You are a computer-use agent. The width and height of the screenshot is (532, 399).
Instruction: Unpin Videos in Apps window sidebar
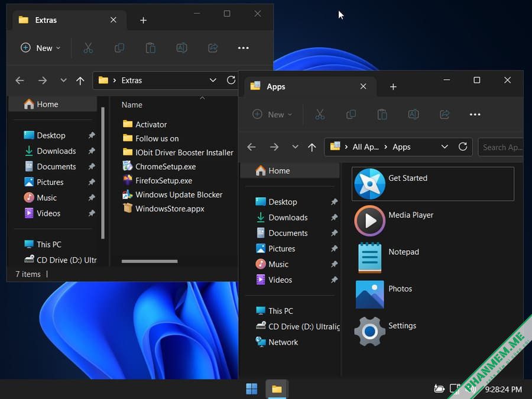pos(334,280)
